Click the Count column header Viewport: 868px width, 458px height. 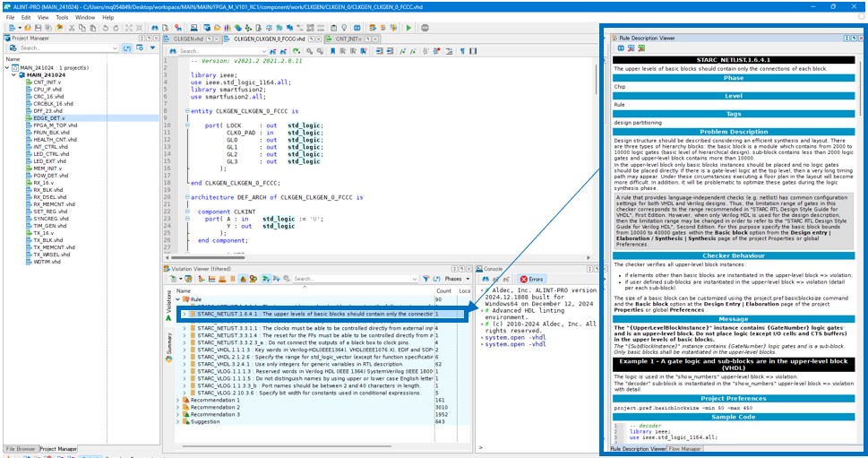(x=444, y=290)
